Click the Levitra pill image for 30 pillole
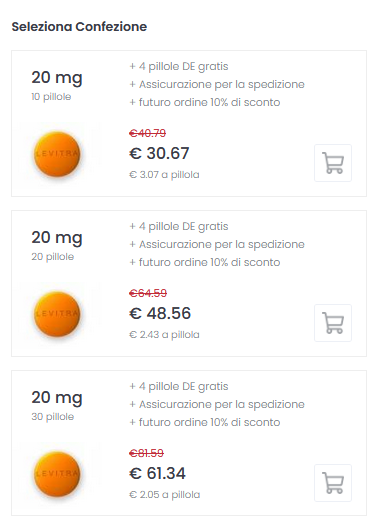The width and height of the screenshot is (374, 522). pyautogui.click(x=57, y=474)
